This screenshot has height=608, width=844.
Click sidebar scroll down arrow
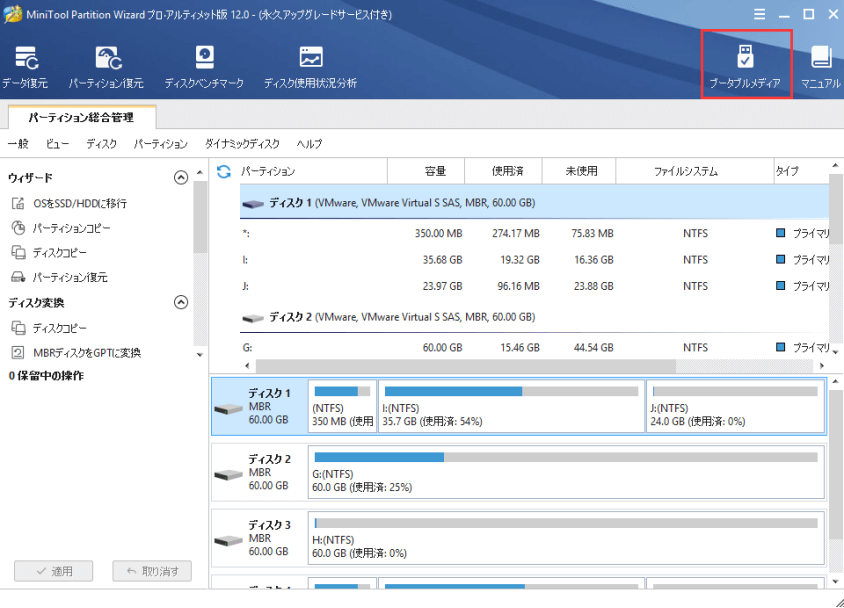click(200, 355)
